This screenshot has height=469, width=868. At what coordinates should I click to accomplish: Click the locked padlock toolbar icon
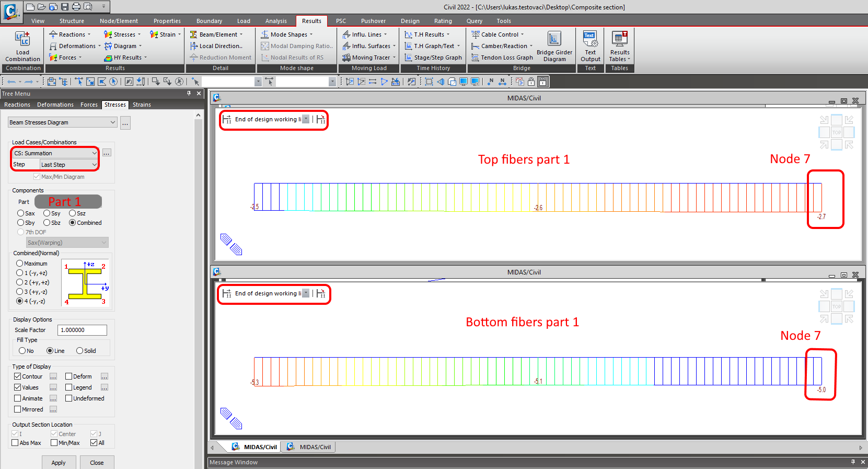click(x=543, y=82)
